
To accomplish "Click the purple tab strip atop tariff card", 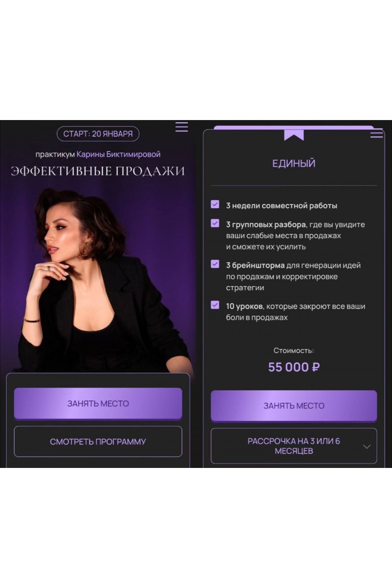I will pyautogui.click(x=294, y=127).
